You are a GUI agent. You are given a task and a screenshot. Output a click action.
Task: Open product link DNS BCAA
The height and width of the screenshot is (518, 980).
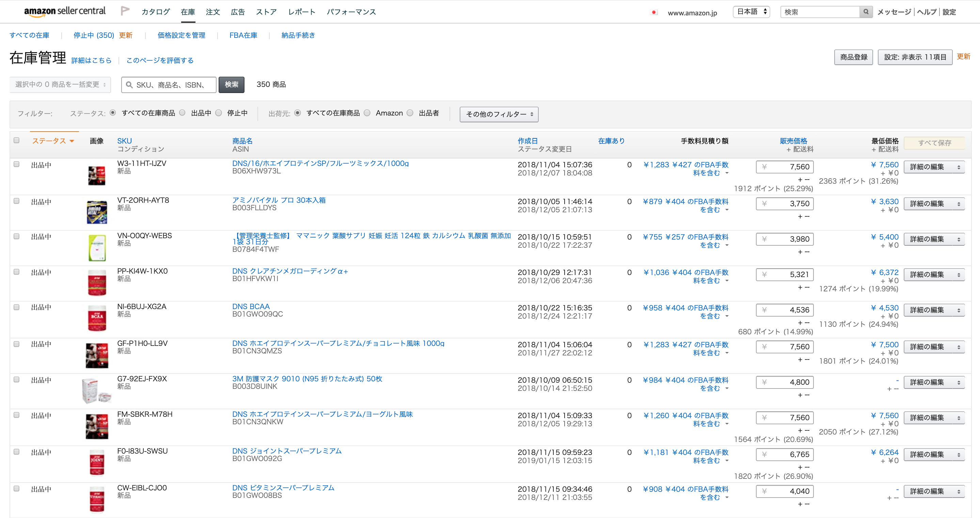[x=251, y=306]
